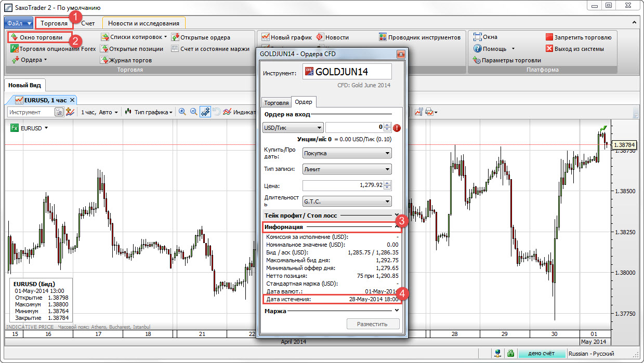Click Запретить торговлю in the Платформа group
644x363 pixels.
point(578,37)
